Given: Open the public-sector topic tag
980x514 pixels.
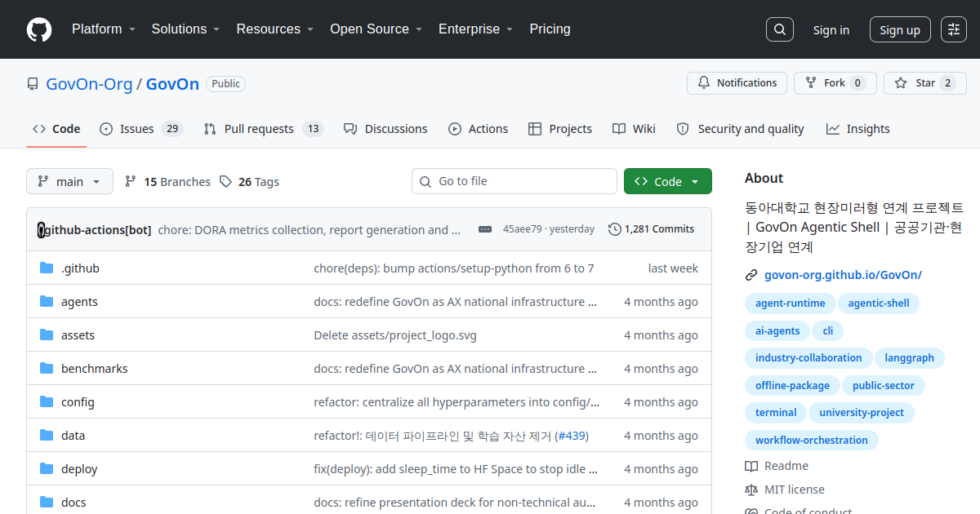Looking at the screenshot, I should point(884,386).
